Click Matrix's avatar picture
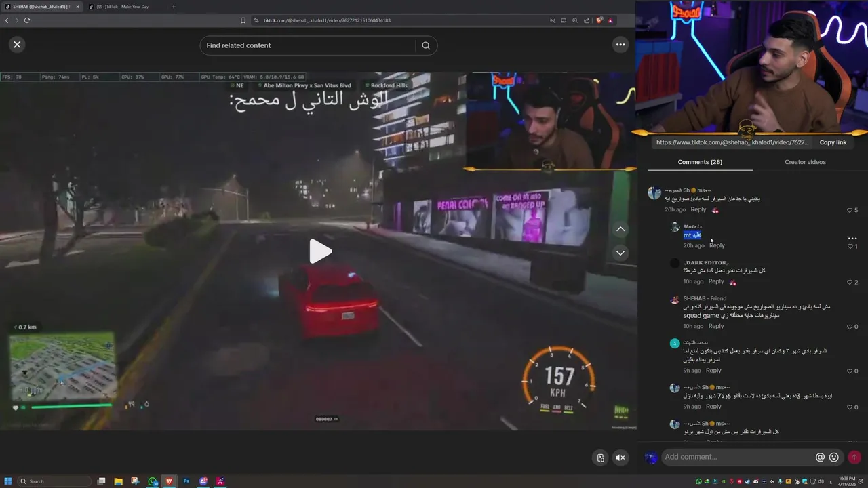868x488 pixels. (x=674, y=227)
